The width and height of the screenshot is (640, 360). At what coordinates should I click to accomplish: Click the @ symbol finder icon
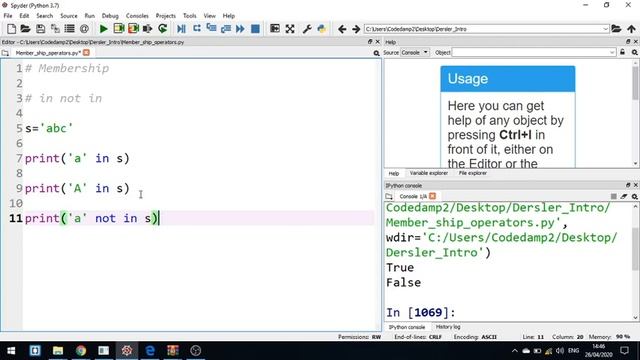pos(84,29)
